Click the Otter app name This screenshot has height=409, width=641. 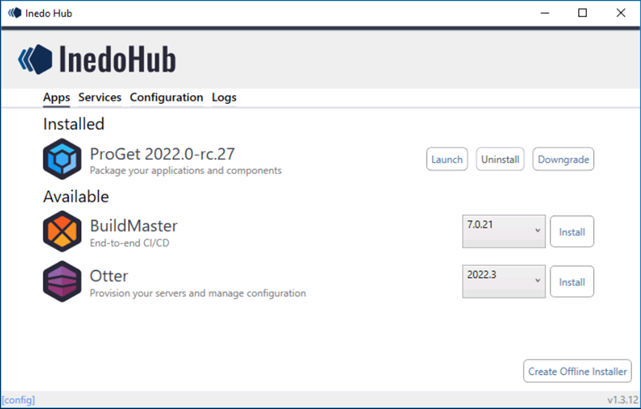109,276
